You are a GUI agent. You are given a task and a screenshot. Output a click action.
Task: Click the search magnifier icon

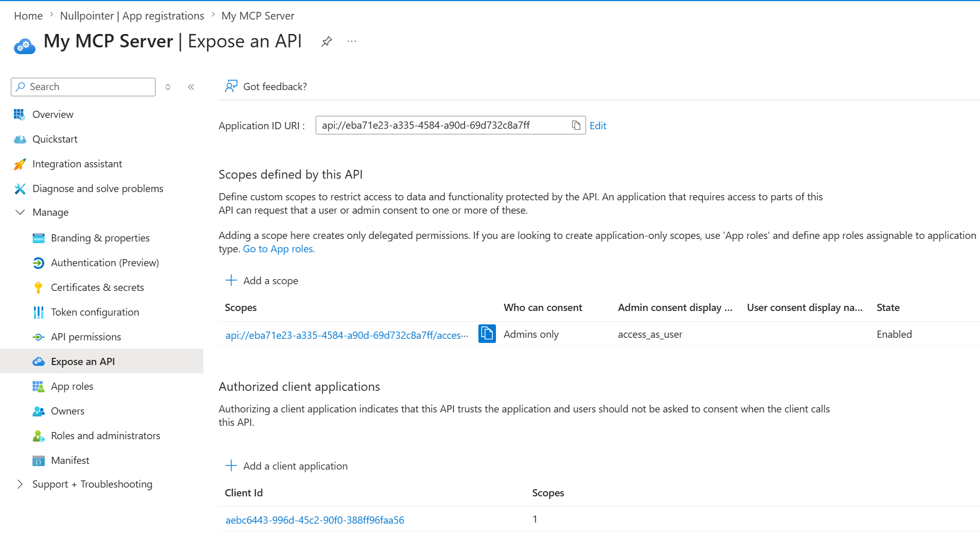coord(21,87)
